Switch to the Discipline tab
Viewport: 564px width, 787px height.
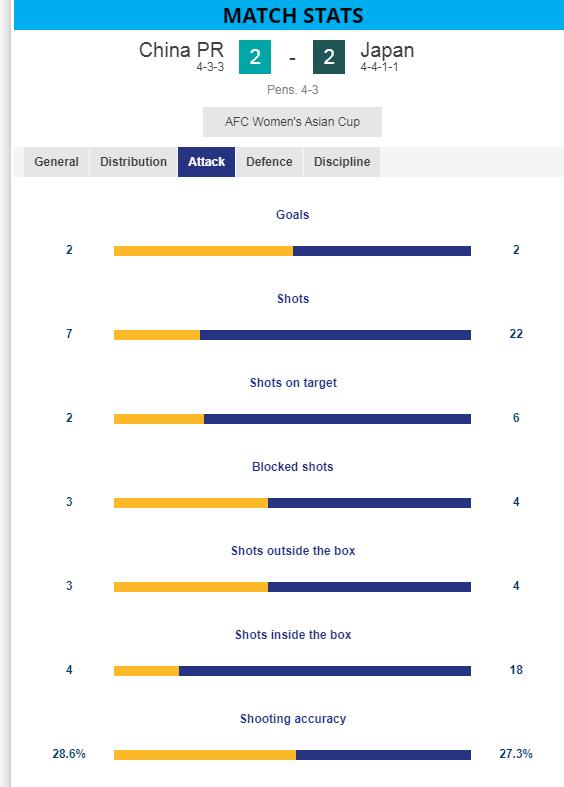[x=342, y=162]
